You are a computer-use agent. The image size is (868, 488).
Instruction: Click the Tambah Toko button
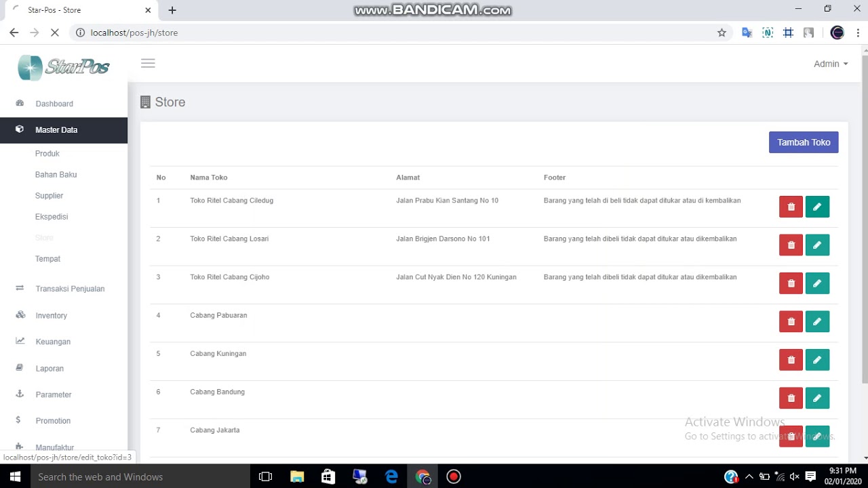[804, 142]
